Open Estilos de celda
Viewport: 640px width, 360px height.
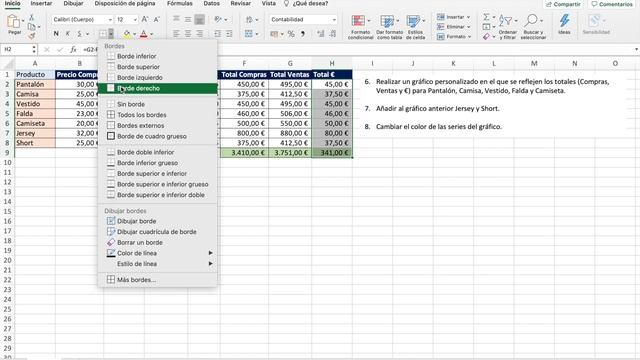pos(415,27)
